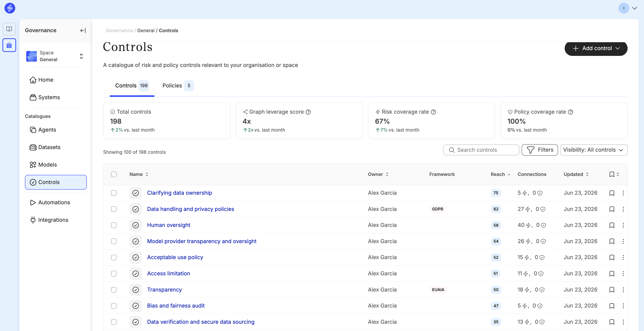
Task: Check the Human oversight row checkbox
Action: (x=114, y=225)
